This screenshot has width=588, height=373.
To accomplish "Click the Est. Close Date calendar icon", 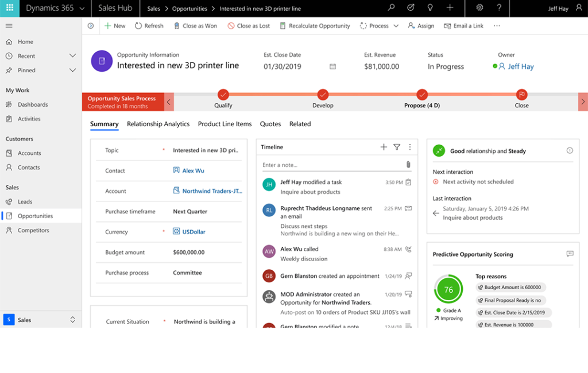I will pos(332,67).
